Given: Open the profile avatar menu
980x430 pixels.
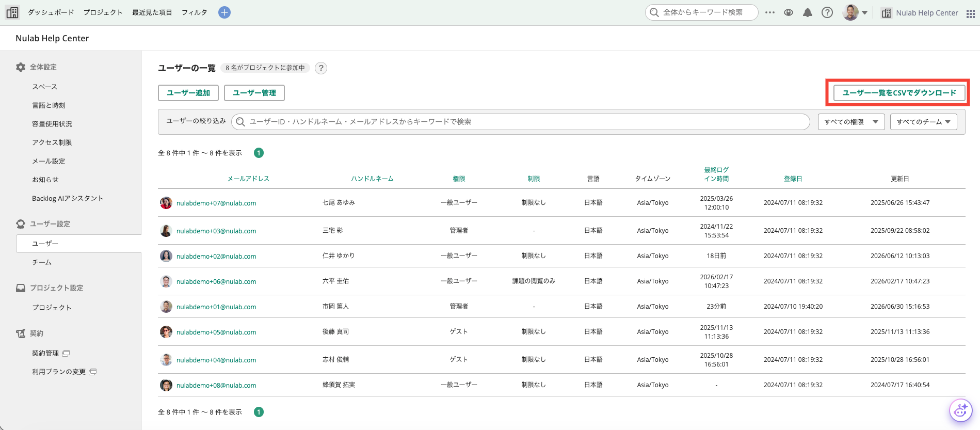Looking at the screenshot, I should coord(855,12).
